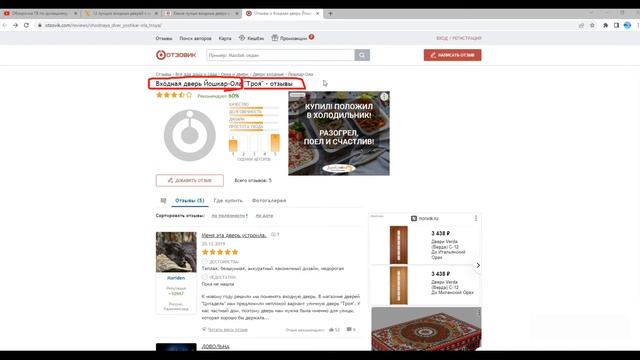Open the browser extensions puzzle icon
This screenshot has width=640, height=360.
(606, 25)
